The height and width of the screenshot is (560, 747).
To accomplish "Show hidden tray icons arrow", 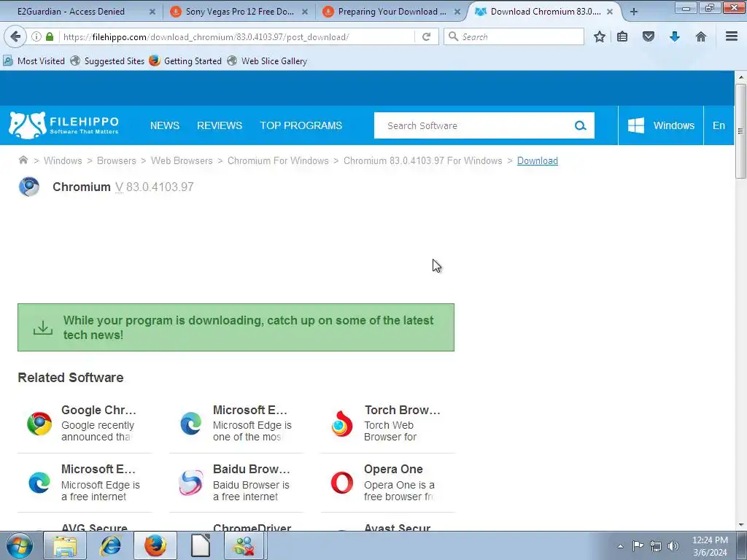I will 620,546.
